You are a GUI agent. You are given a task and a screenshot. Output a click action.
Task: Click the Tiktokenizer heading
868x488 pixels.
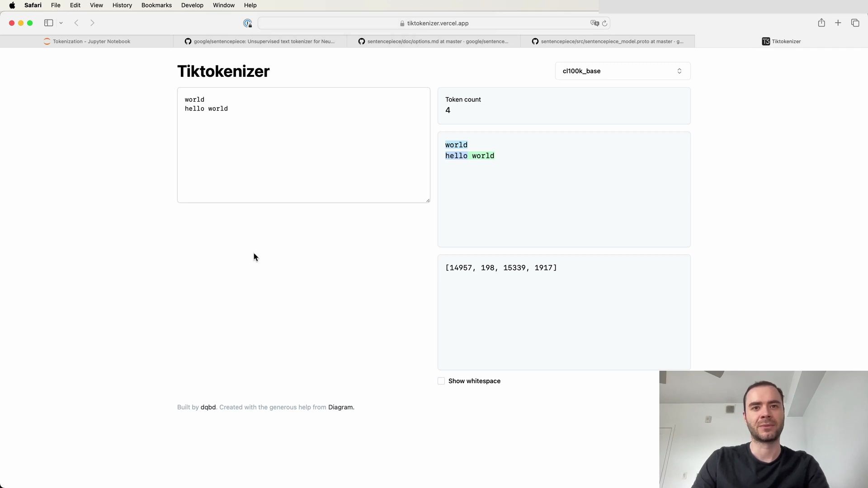point(223,71)
